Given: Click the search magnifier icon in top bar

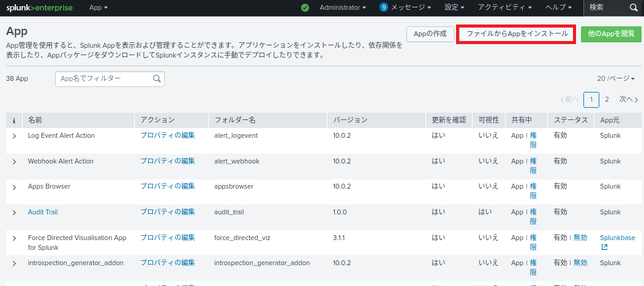Looking at the screenshot, I should tap(634, 7).
